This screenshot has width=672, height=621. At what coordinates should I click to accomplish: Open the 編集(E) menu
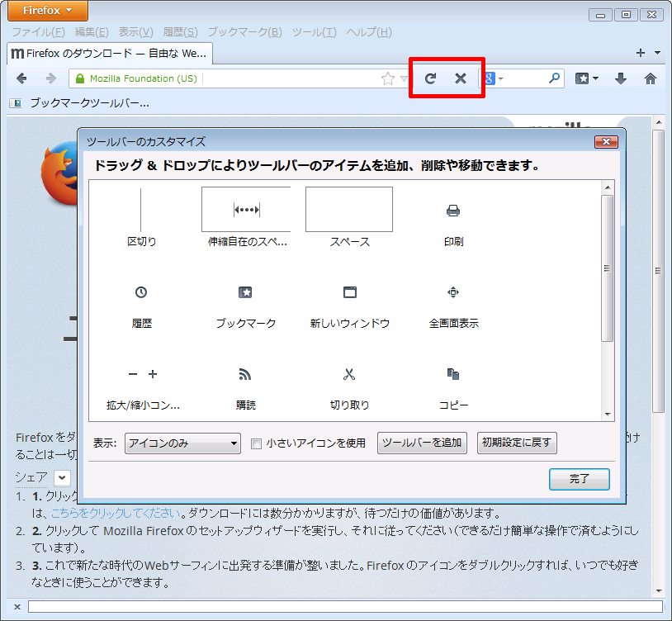pos(92,32)
